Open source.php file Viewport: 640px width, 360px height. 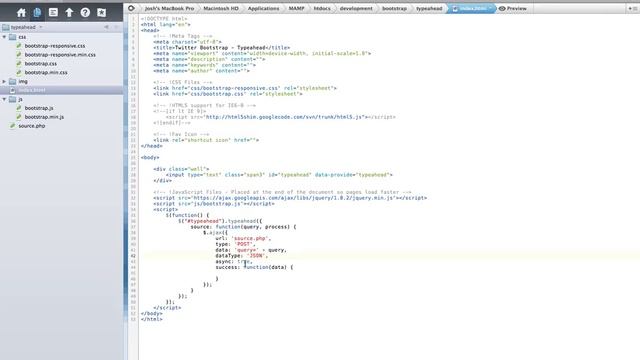pos(31,126)
